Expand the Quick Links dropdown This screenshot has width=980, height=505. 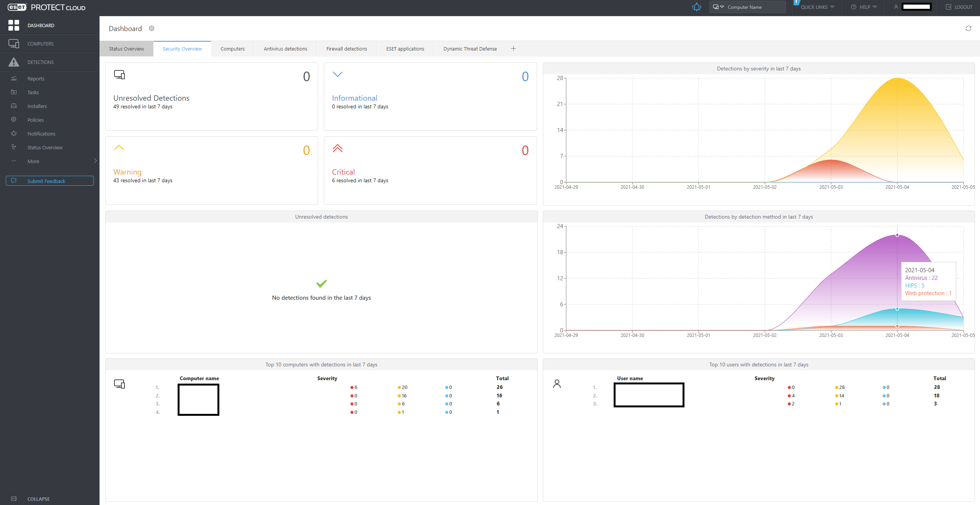coord(817,7)
